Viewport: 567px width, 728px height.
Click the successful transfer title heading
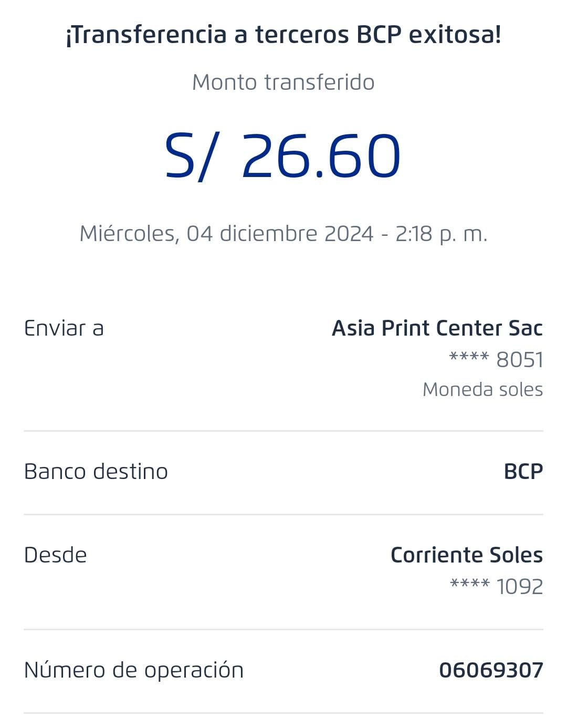point(283,35)
